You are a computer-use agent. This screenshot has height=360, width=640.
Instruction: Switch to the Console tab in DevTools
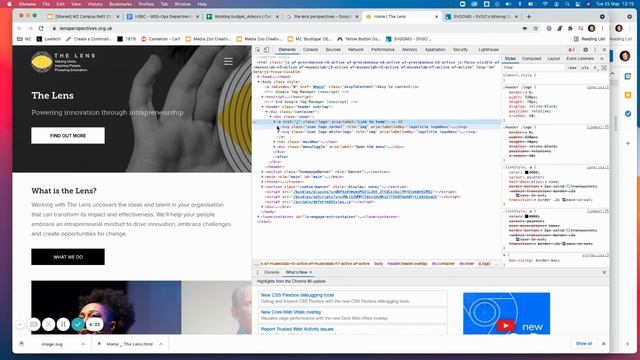coord(310,50)
